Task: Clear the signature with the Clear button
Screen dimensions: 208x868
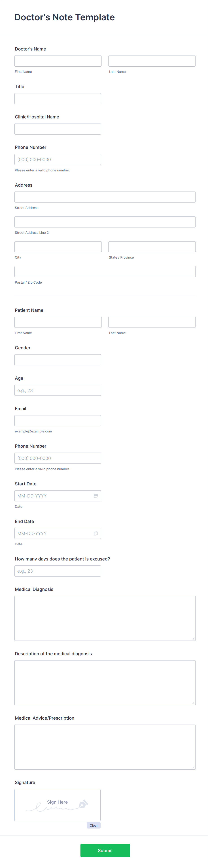Action: click(93, 825)
